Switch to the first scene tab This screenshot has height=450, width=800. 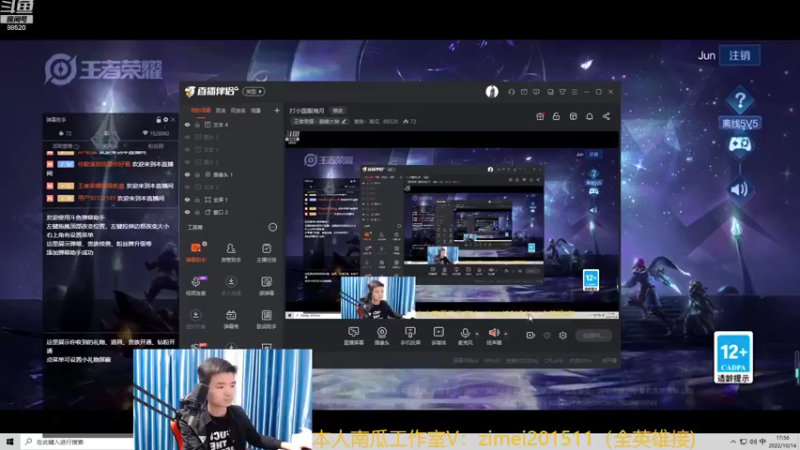point(201,110)
